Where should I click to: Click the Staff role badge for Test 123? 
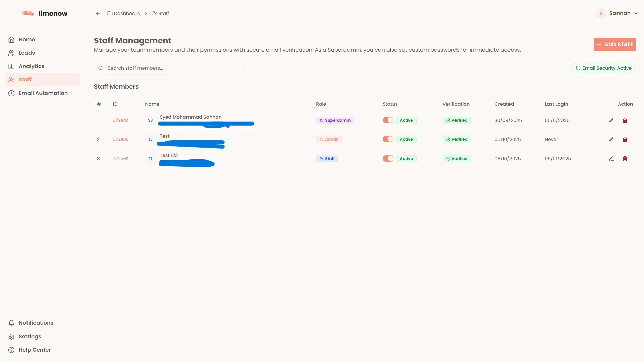click(327, 159)
